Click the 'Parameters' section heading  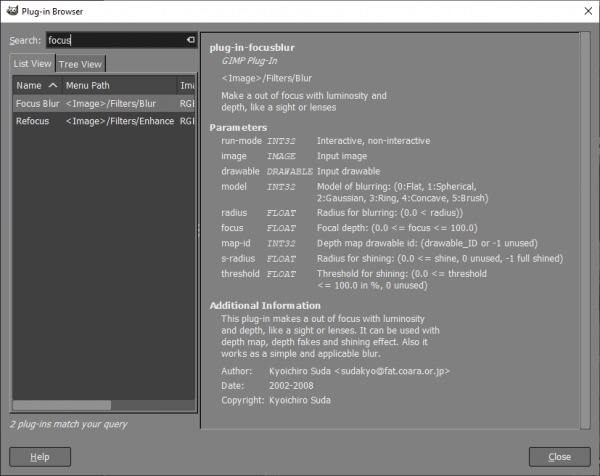pyautogui.click(x=238, y=127)
